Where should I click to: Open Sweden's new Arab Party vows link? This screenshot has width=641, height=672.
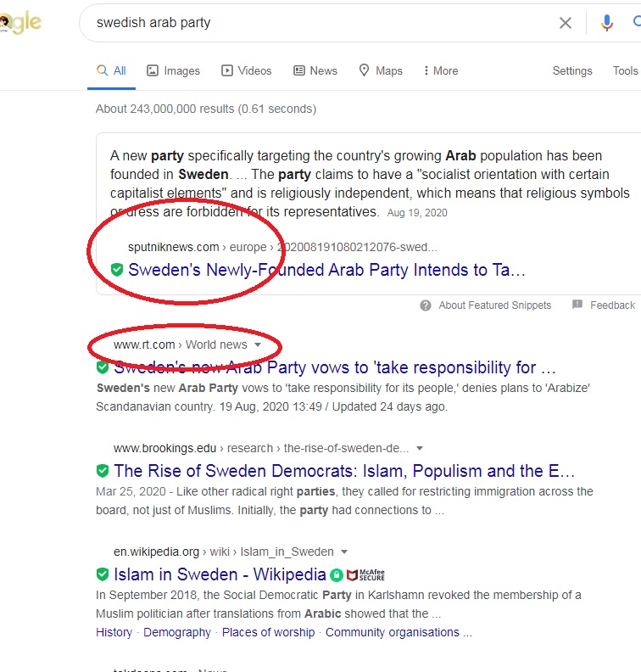pos(335,367)
